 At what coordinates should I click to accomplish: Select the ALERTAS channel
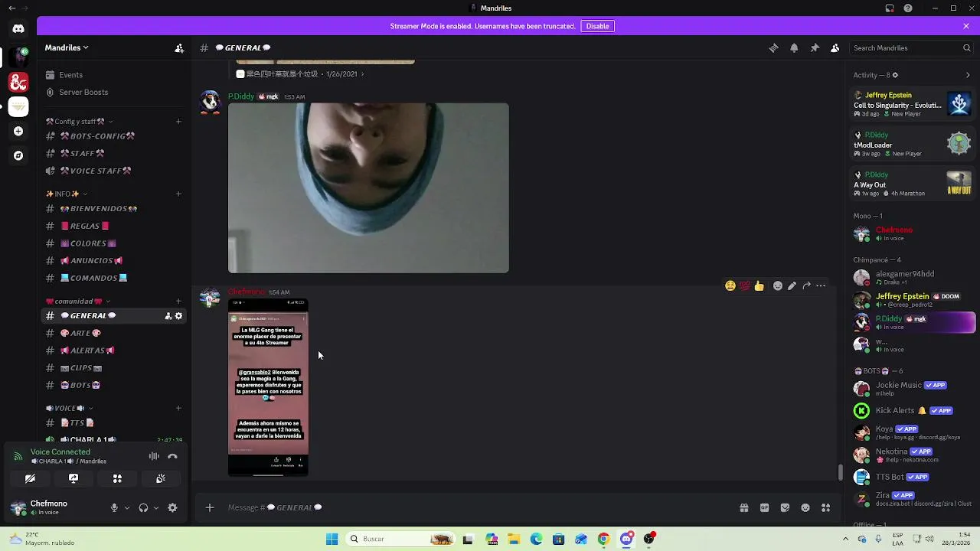115,350
